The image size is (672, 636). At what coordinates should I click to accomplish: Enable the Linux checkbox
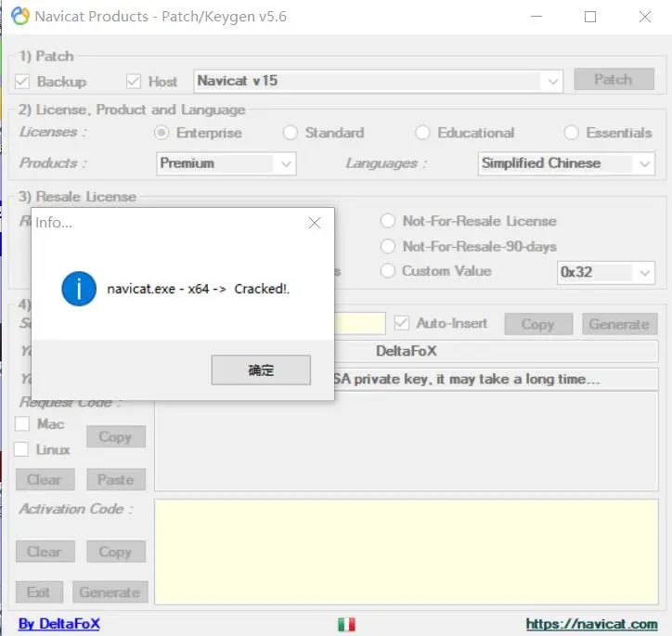tap(21, 449)
